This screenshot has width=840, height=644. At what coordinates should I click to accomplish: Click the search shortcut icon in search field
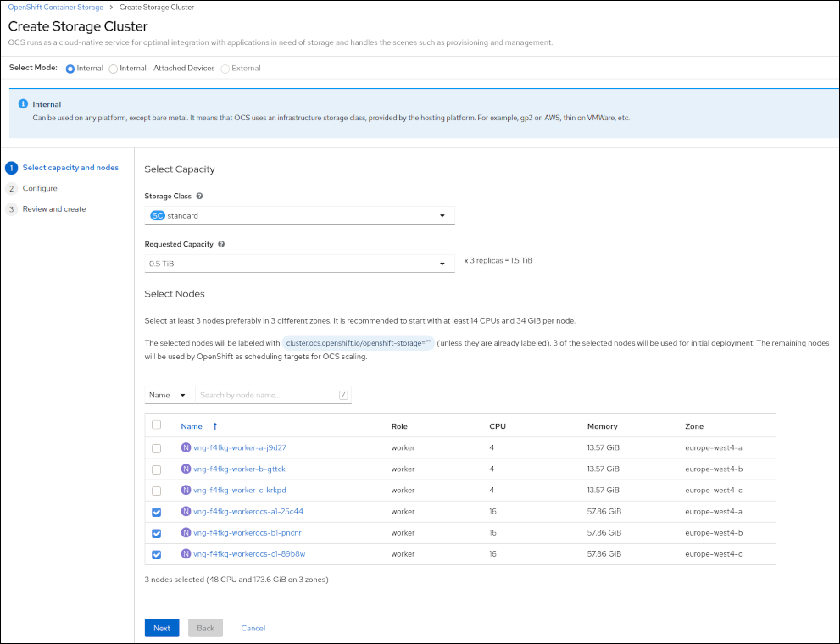coord(343,394)
